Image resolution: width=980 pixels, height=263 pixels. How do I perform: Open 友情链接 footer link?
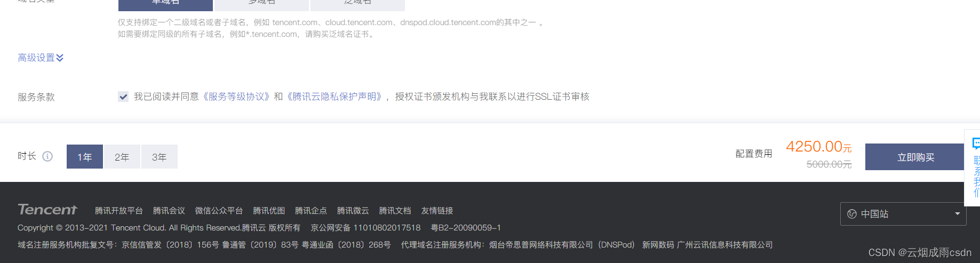click(437, 211)
